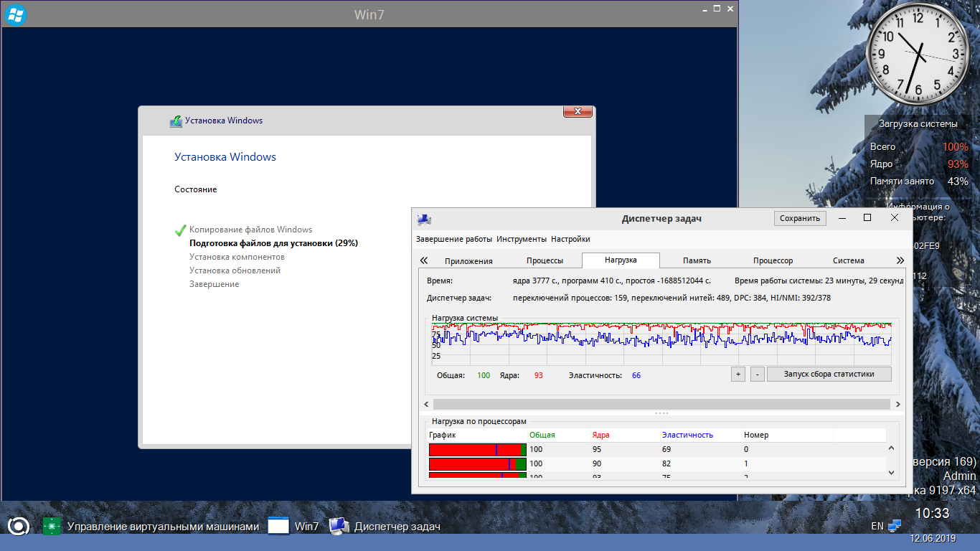Click the 10:33 taskbar clock

click(x=932, y=514)
